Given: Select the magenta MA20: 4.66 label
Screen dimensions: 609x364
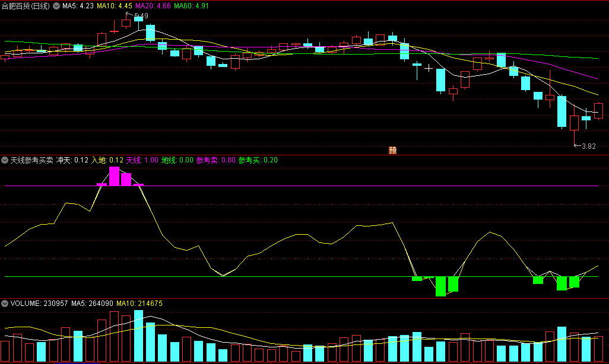Looking at the screenshot, I should point(153,6).
